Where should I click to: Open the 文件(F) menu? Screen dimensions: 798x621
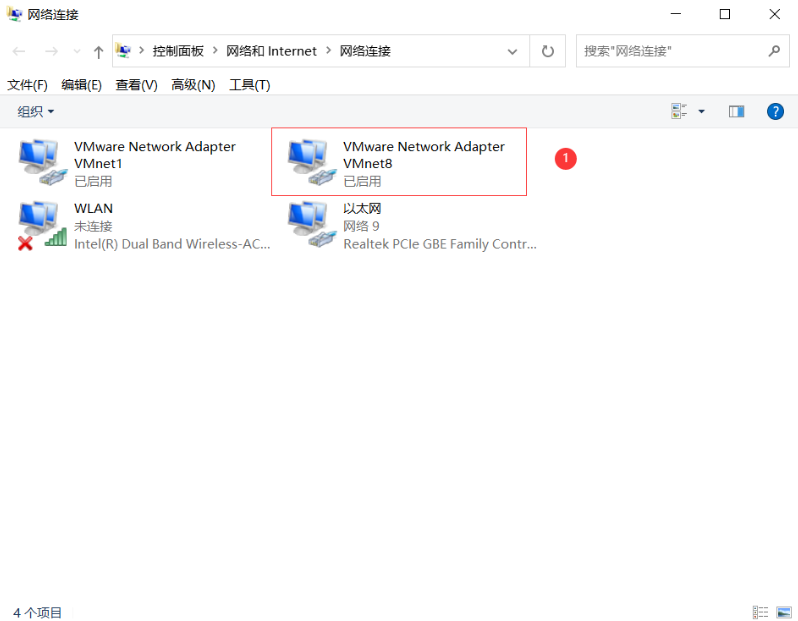click(x=27, y=85)
